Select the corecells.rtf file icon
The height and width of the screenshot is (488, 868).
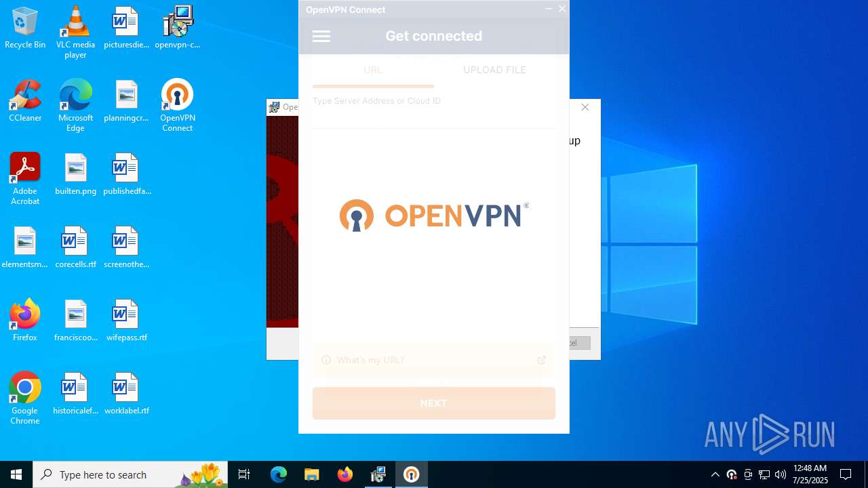point(75,247)
